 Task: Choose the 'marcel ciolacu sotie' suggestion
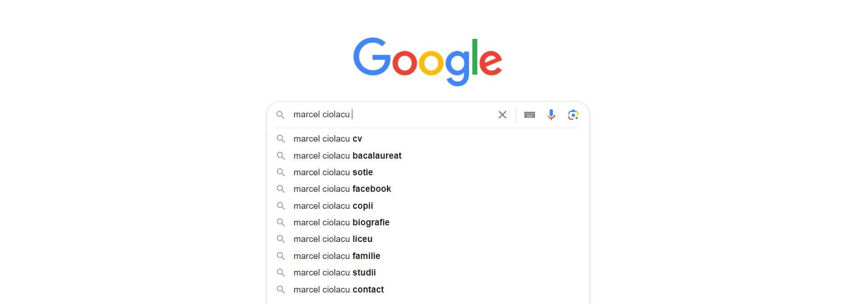click(333, 172)
